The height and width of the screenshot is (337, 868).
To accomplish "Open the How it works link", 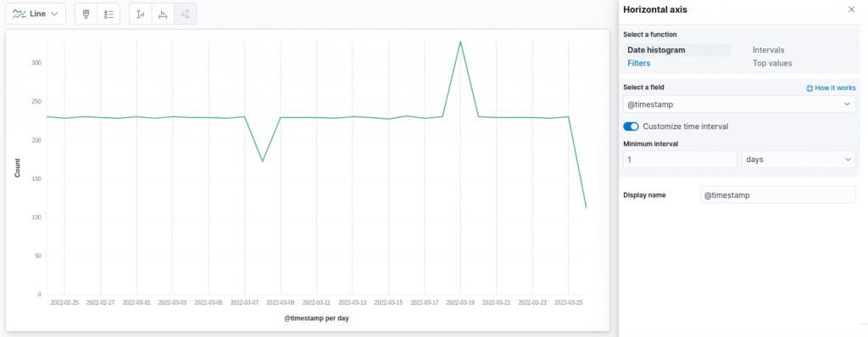I will pos(835,88).
